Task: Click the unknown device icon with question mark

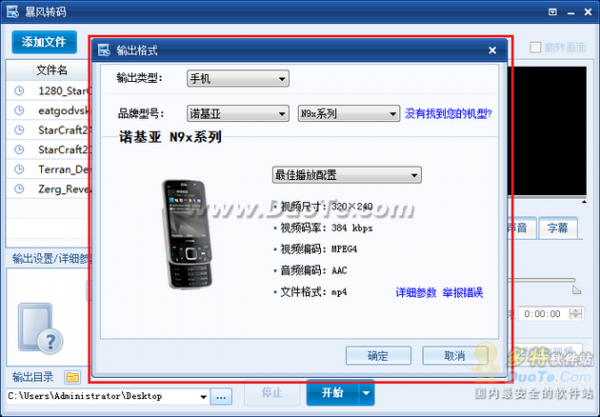Action: point(41,329)
